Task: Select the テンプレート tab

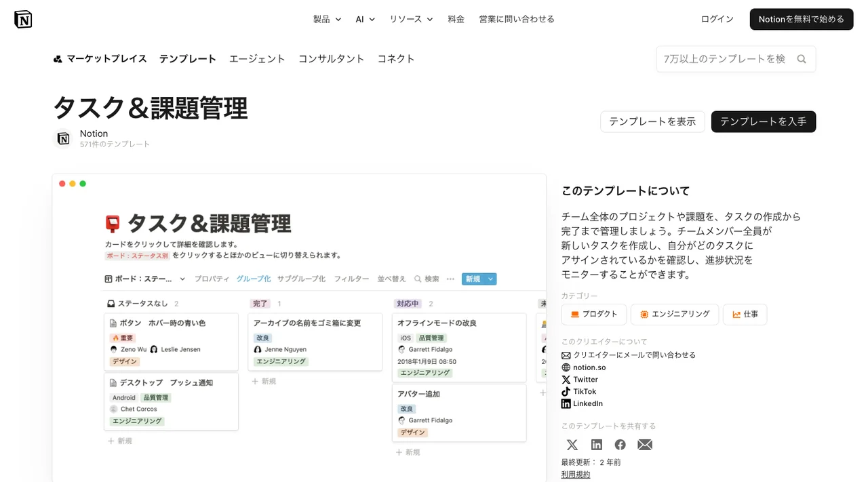Action: pyautogui.click(x=188, y=59)
